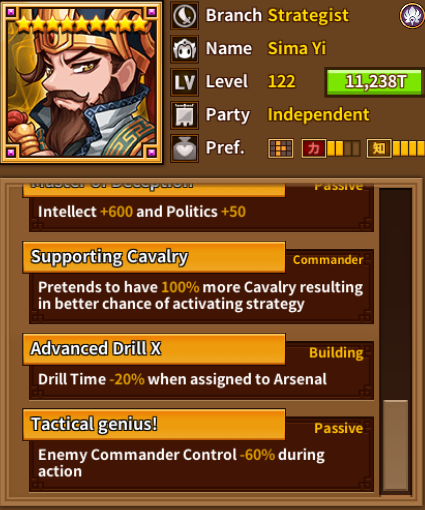Viewport: 425px width, 510px height.
Task: Click the Intellect +600 description box
Action: pyautogui.click(x=201, y=213)
